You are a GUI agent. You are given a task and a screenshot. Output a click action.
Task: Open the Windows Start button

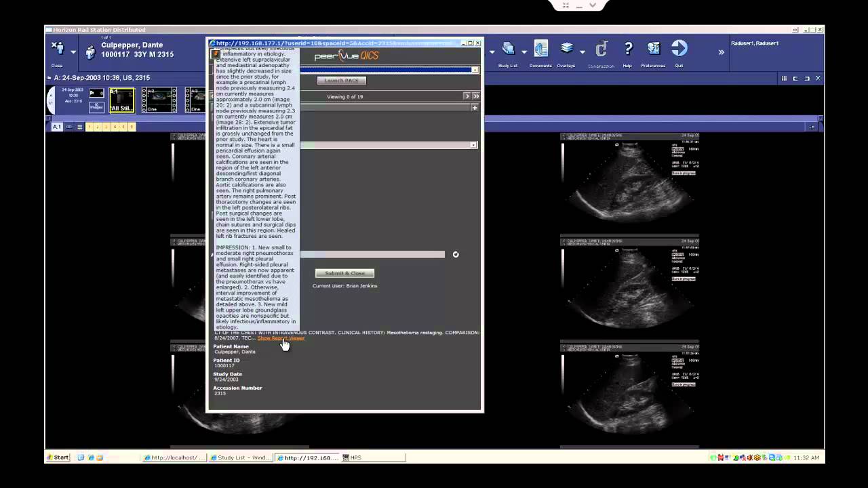(x=58, y=457)
